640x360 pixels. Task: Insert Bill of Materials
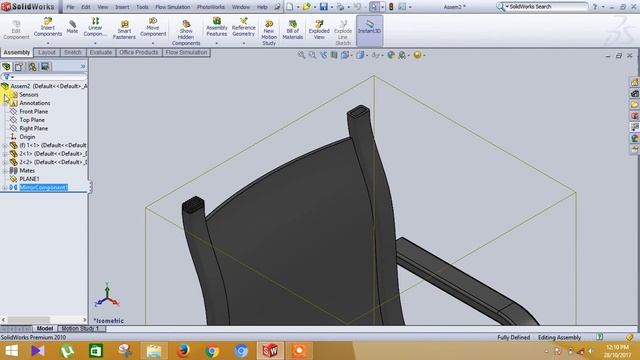[293, 30]
